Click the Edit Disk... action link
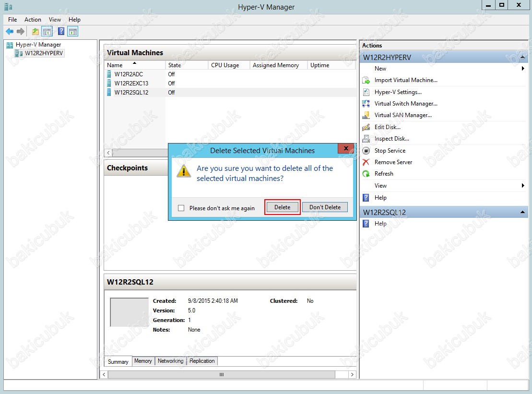The height and width of the screenshot is (394, 532). (388, 127)
